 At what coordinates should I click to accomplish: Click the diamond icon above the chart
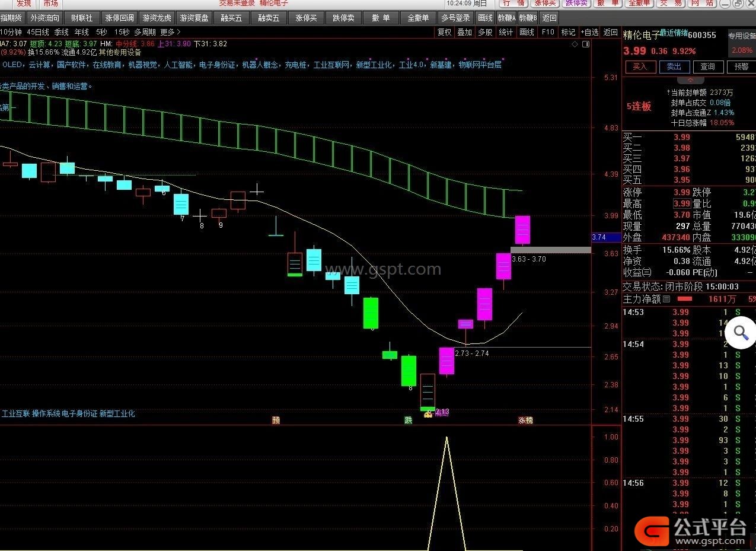574,44
